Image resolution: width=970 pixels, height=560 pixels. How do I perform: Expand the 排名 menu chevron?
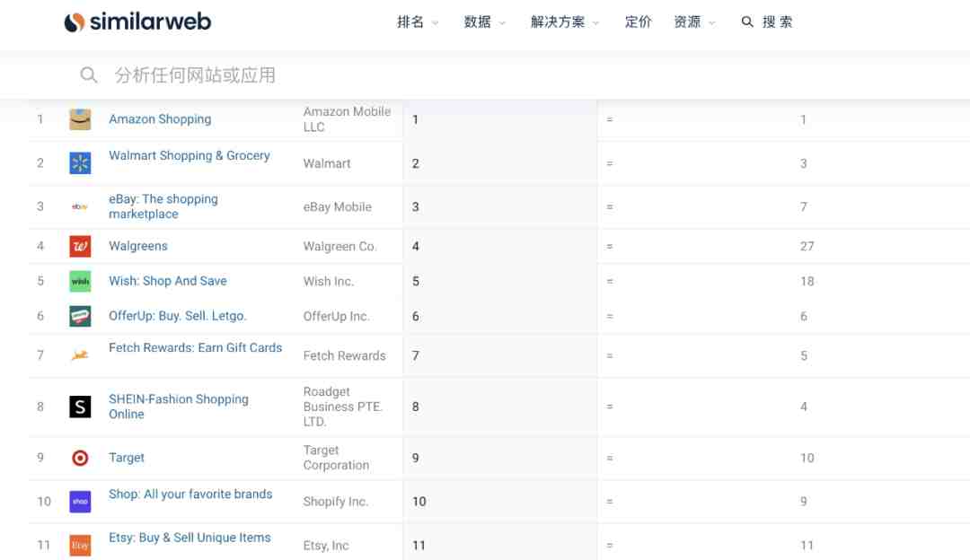pos(435,22)
